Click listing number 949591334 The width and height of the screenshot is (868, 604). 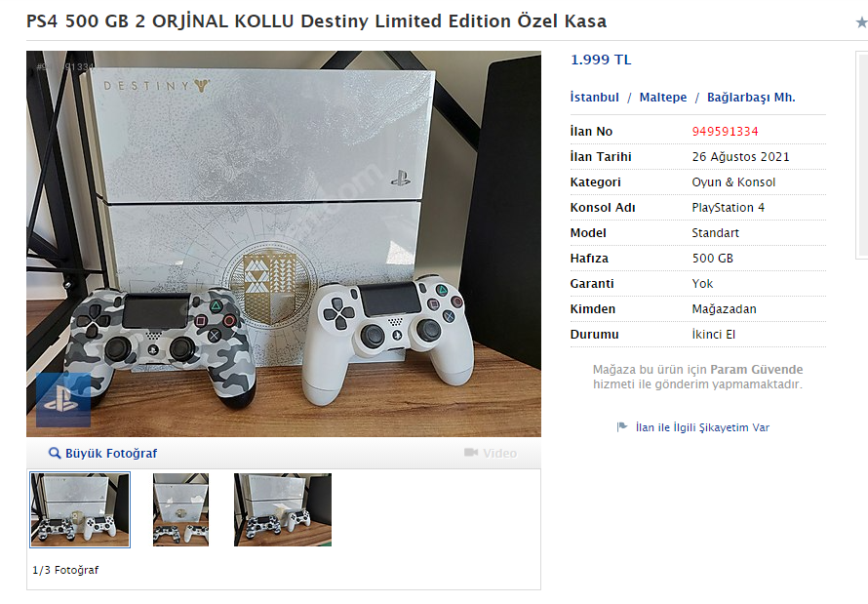(x=725, y=132)
